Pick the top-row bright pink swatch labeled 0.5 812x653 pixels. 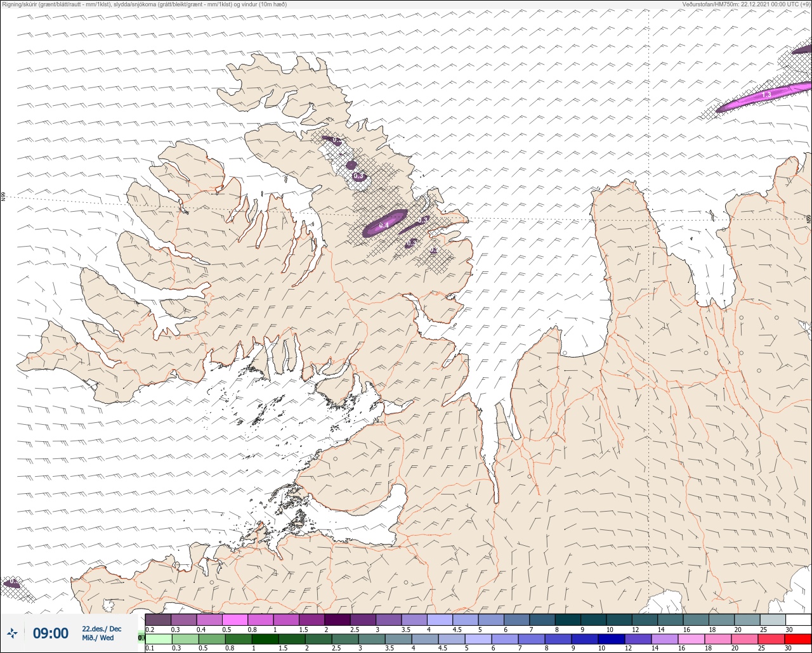click(x=235, y=619)
